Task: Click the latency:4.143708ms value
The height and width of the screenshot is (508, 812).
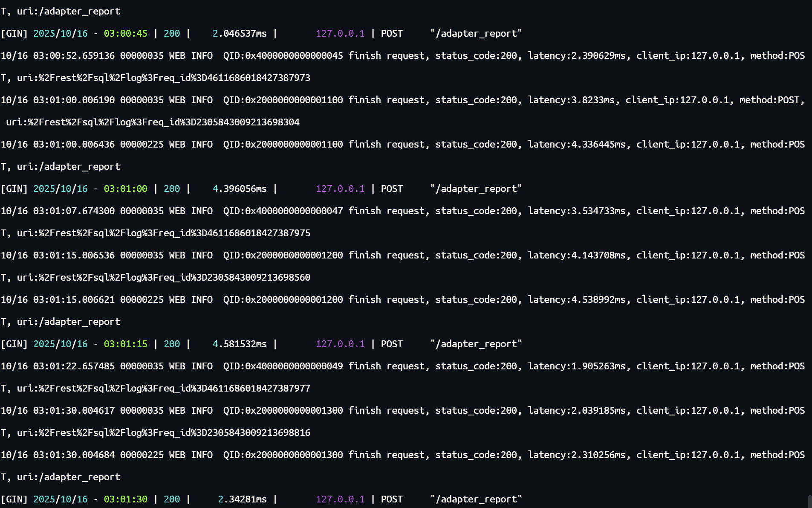Action: click(577, 255)
